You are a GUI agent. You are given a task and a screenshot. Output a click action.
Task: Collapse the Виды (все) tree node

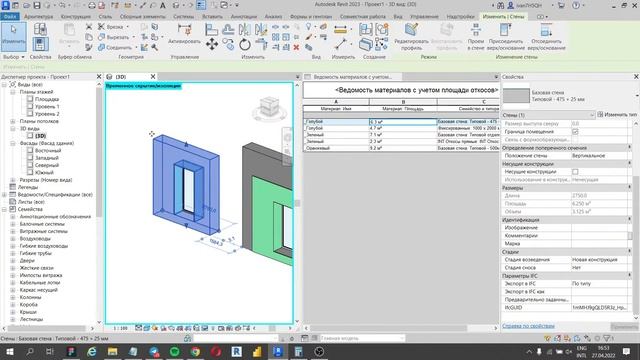pyautogui.click(x=4, y=84)
